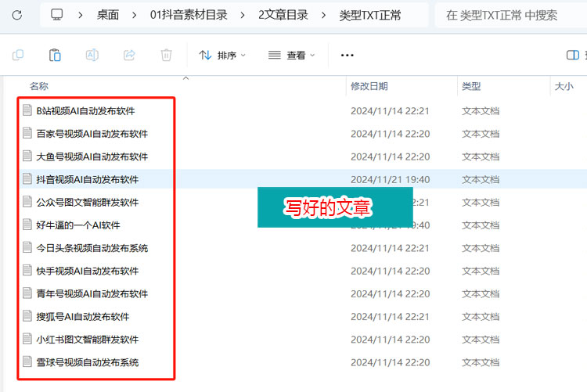
Task: Expand the chevron after 桌面
Action: pyautogui.click(x=134, y=15)
